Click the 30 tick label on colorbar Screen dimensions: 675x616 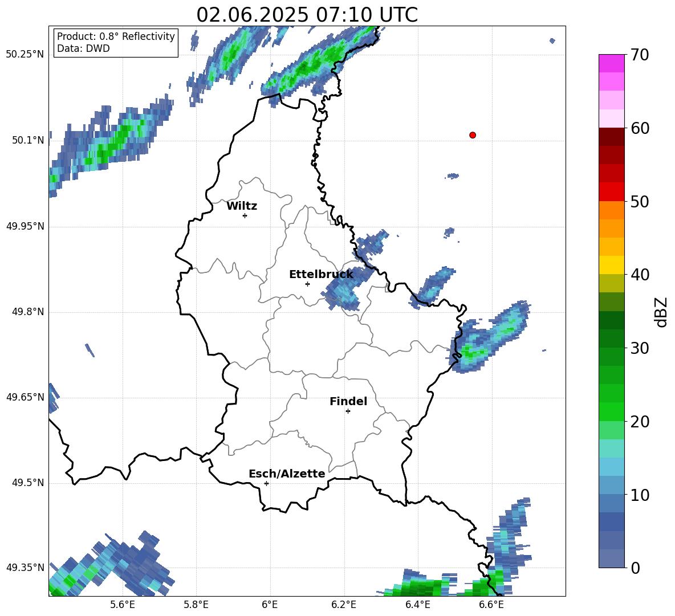(x=640, y=348)
